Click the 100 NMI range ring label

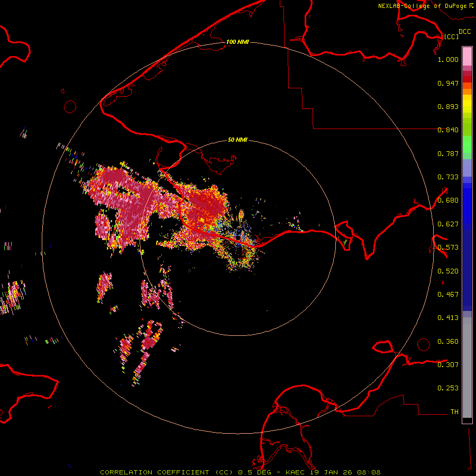[x=237, y=42]
